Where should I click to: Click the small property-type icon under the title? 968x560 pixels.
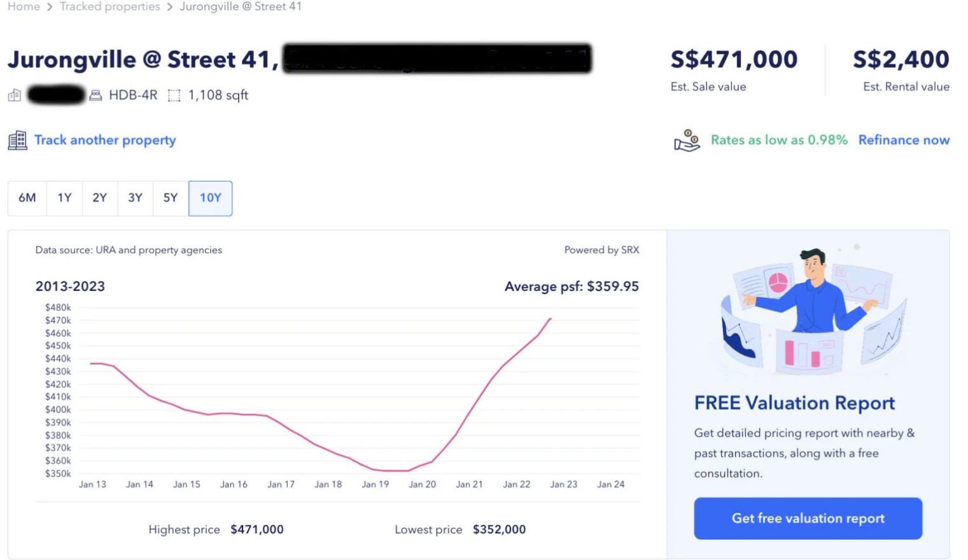coord(15,95)
